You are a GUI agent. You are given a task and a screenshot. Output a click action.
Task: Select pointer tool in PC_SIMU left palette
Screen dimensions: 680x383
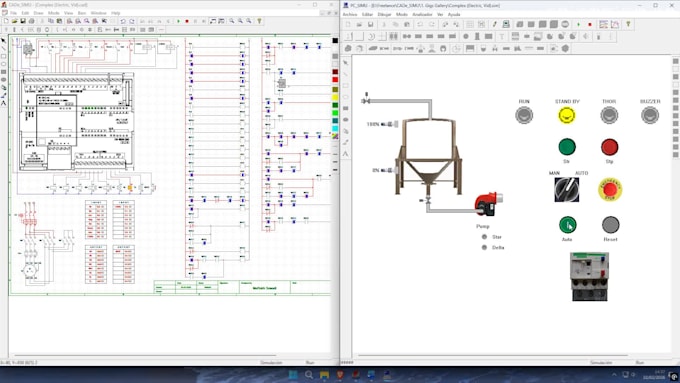(x=346, y=63)
